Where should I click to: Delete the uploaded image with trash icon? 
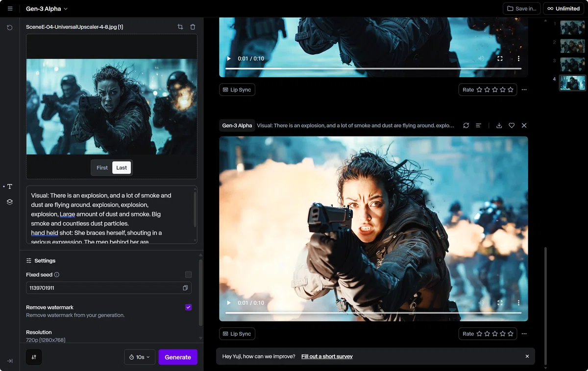[193, 27]
